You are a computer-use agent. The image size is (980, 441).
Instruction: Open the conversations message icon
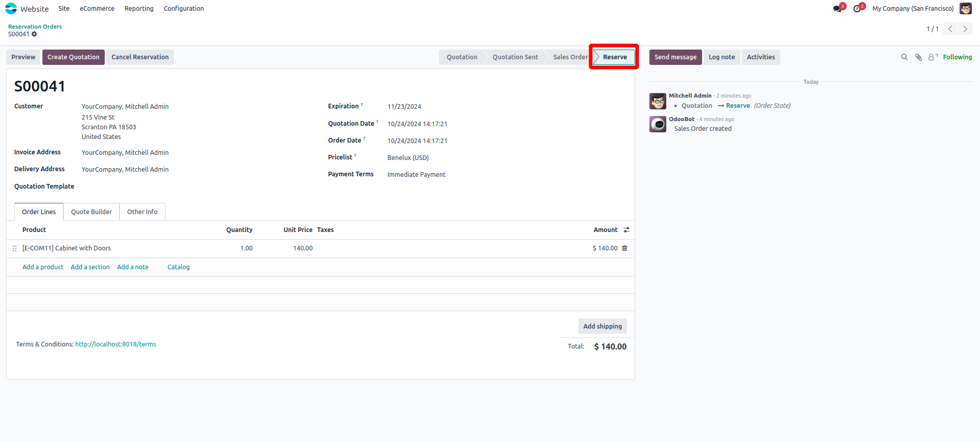coord(837,9)
